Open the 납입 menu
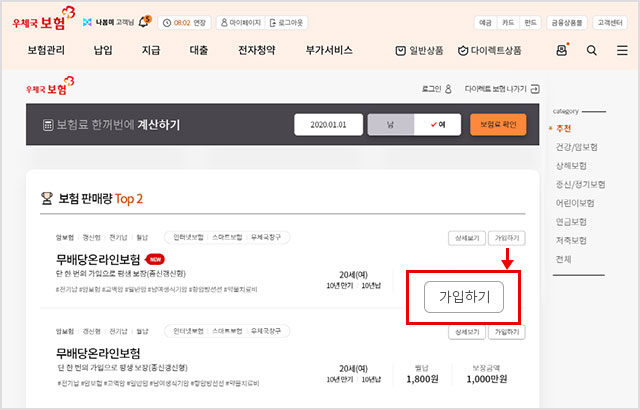 tap(103, 50)
